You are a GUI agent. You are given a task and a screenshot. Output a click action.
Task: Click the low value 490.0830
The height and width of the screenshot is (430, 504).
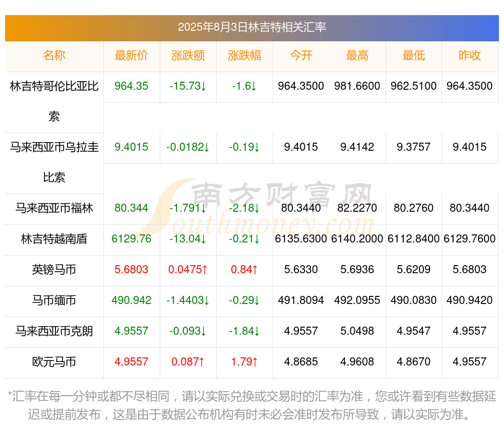tap(414, 300)
